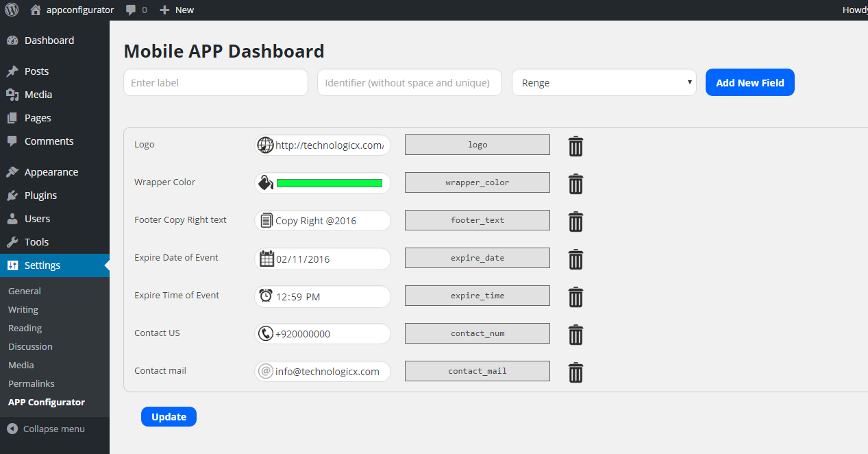
Task: Expand the Renge field type dropdown
Action: (x=604, y=82)
